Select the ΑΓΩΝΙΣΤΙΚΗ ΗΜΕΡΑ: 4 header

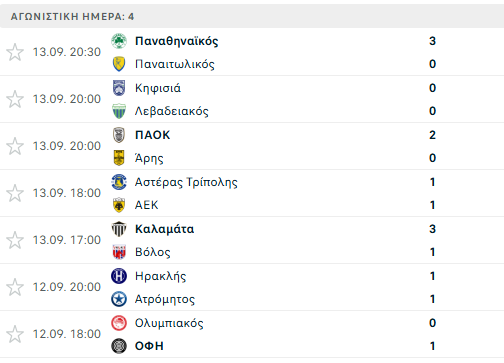tap(252, 16)
